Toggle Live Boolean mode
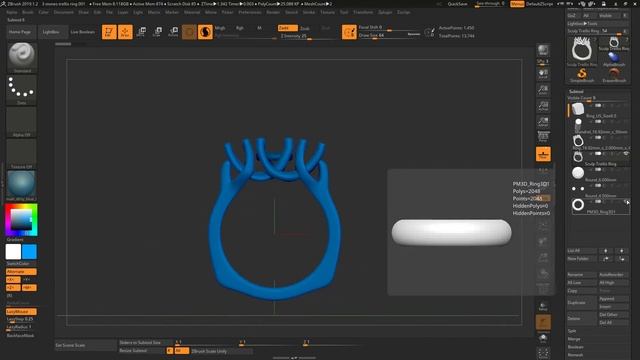Viewport: 640px width, 360px height. 82,32
